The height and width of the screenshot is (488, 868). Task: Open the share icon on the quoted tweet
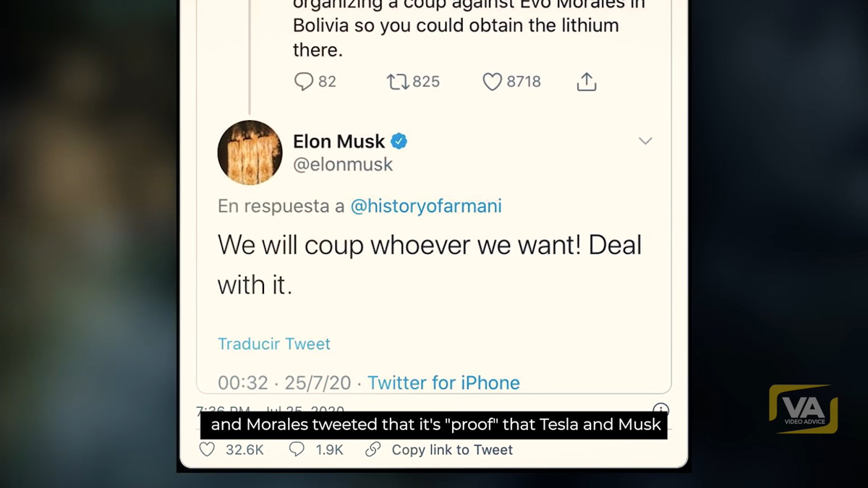click(587, 82)
